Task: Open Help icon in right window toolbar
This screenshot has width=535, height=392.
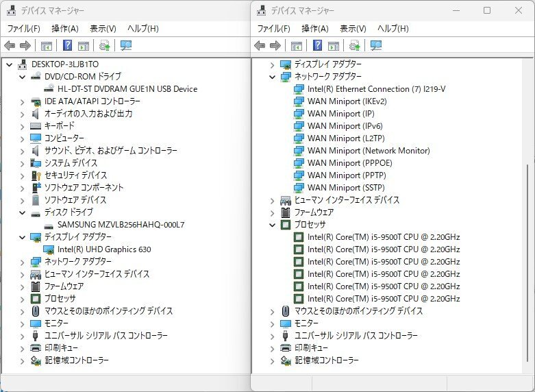Action: pyautogui.click(x=318, y=45)
